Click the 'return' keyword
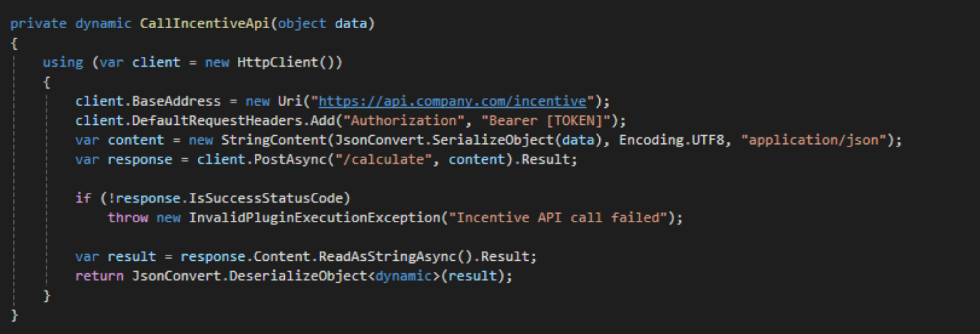This screenshot has width=980, height=334. click(99, 276)
